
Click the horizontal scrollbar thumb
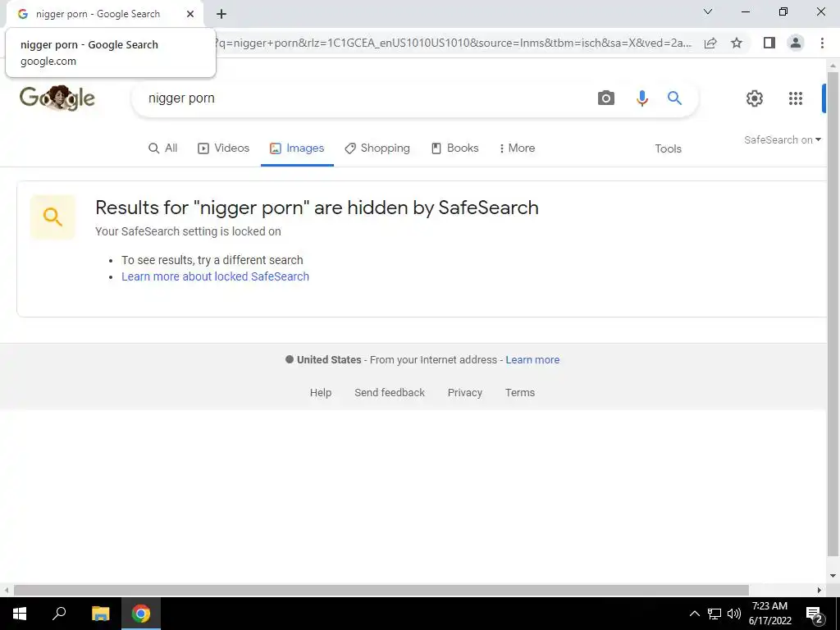pyautogui.click(x=381, y=590)
